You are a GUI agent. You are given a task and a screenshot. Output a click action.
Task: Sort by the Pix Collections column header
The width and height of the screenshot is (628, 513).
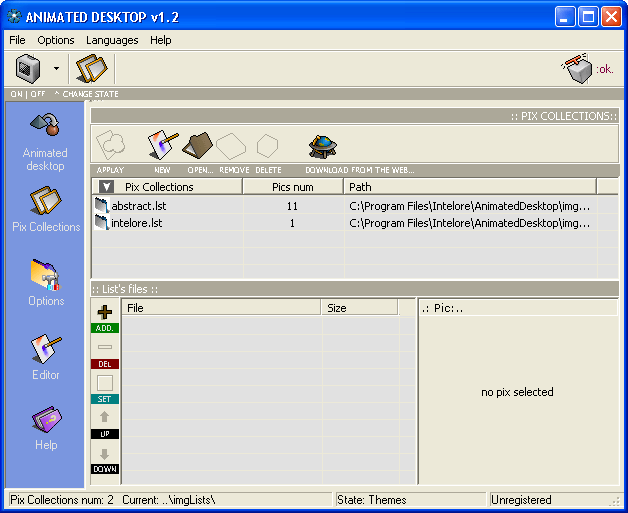point(167,187)
